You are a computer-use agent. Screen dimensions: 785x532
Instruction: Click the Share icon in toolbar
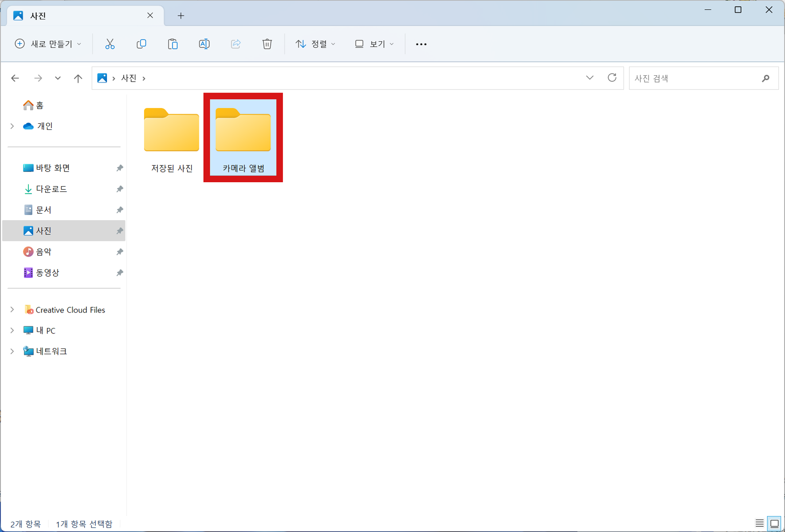click(x=235, y=44)
